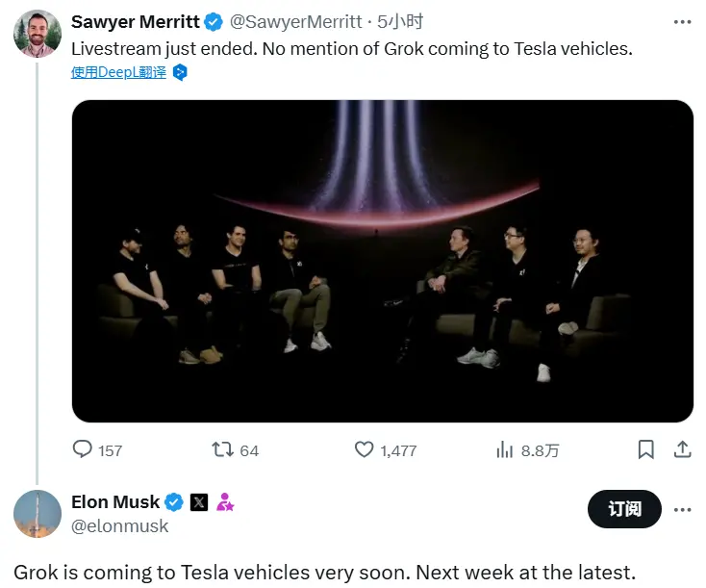Open view analytics bar-chart icon
The width and height of the screenshot is (706, 588).
click(505, 449)
